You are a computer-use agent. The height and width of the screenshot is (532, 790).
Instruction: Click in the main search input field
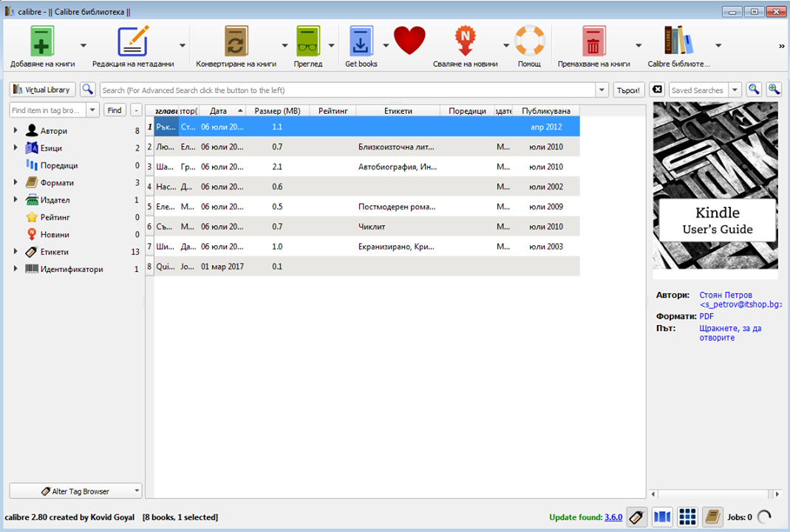coord(347,90)
